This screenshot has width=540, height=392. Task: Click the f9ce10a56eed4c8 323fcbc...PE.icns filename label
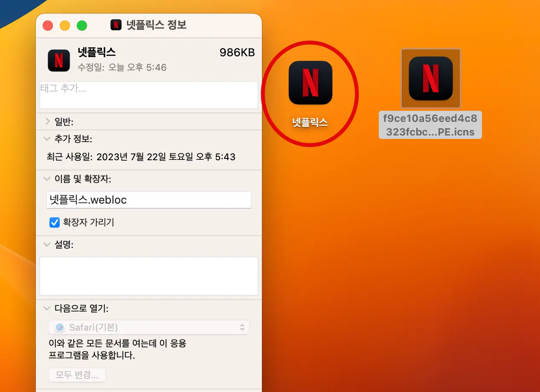click(x=430, y=124)
